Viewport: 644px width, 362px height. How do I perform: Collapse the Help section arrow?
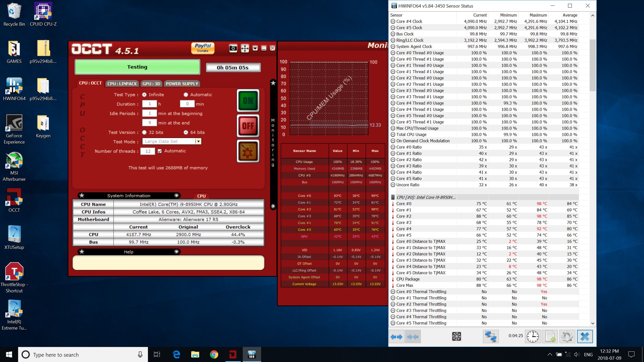pyautogui.click(x=176, y=252)
